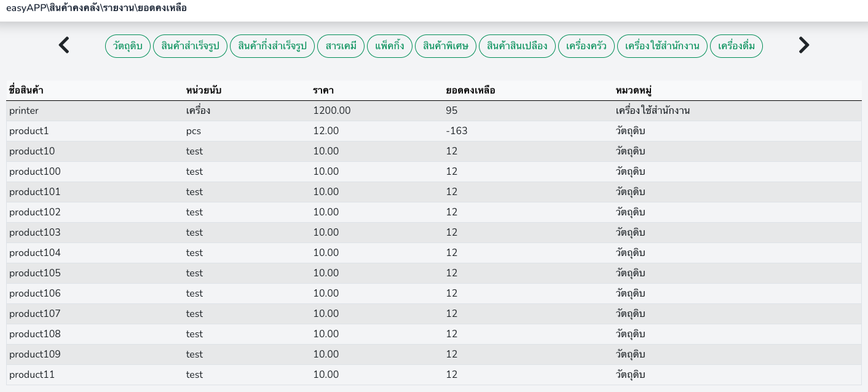Click the ชื่อสินค้า column header
Viewport: 868px width, 392px height.
26,91
